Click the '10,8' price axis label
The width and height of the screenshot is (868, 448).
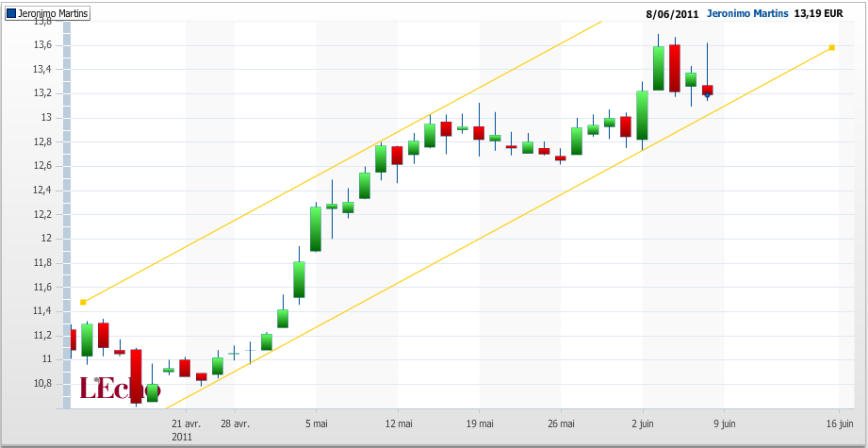click(x=42, y=384)
